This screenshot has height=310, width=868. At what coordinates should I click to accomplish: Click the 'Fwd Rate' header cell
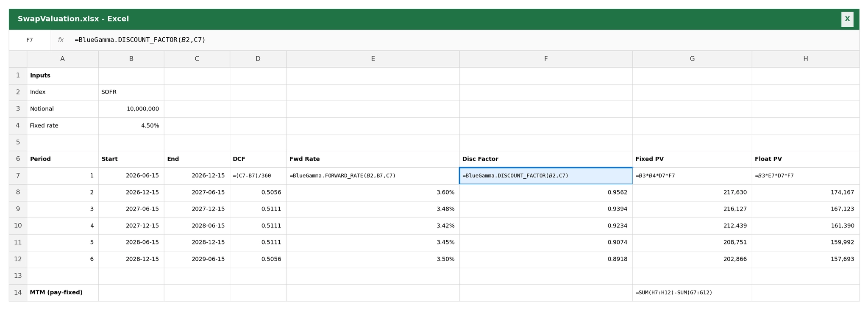(x=373, y=159)
